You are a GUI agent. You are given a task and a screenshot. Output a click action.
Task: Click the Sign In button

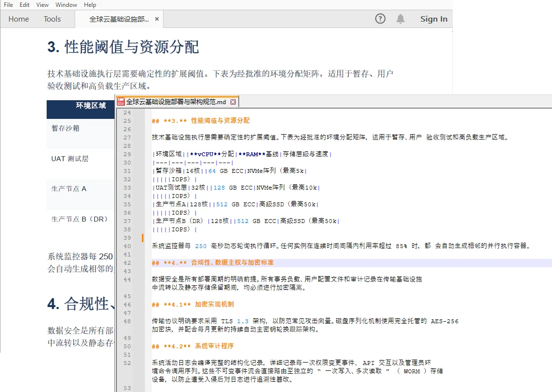click(x=434, y=19)
